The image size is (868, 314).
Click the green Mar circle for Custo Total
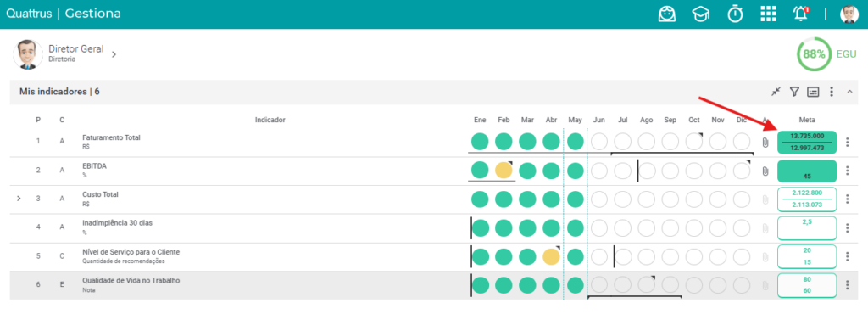tap(527, 199)
